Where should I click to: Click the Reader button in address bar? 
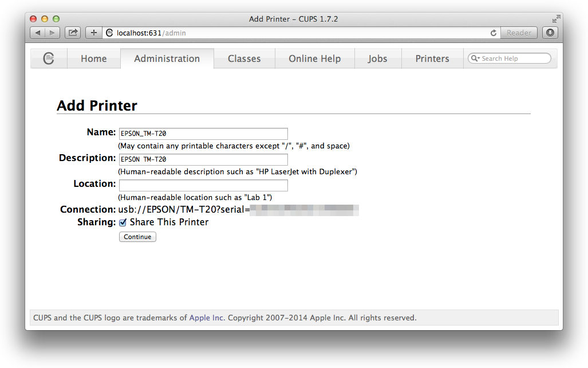point(519,33)
